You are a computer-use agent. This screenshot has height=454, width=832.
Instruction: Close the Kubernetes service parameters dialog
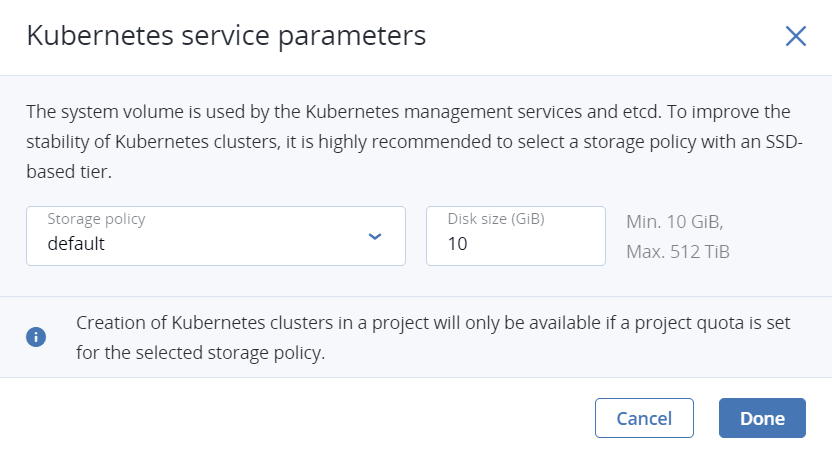click(x=795, y=37)
